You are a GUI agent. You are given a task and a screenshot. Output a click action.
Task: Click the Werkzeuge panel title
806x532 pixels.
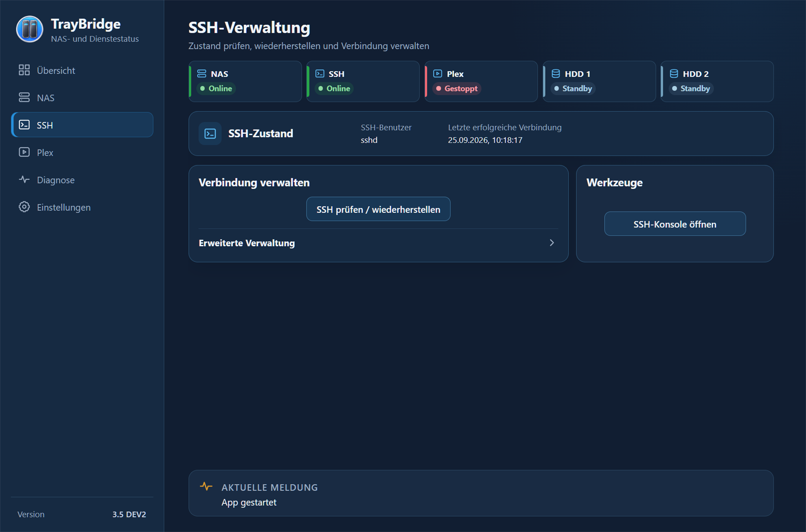tap(614, 183)
